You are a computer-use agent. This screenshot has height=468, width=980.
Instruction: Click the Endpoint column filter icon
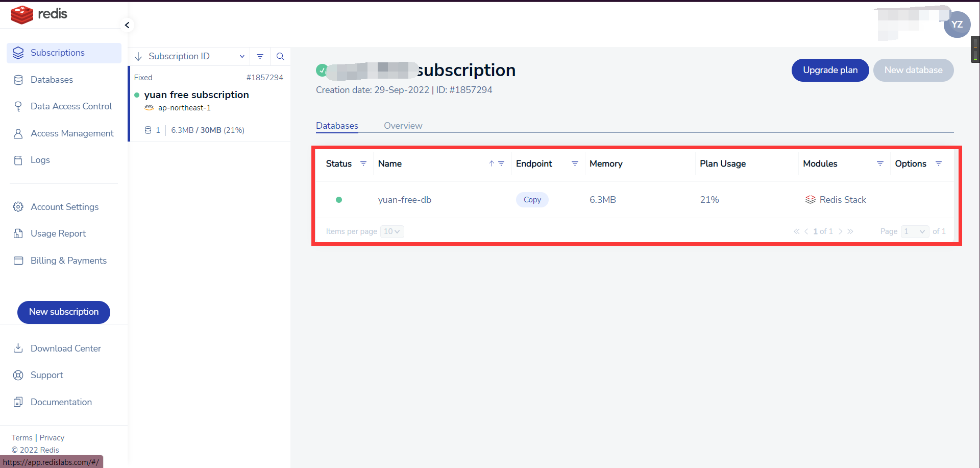click(575, 163)
